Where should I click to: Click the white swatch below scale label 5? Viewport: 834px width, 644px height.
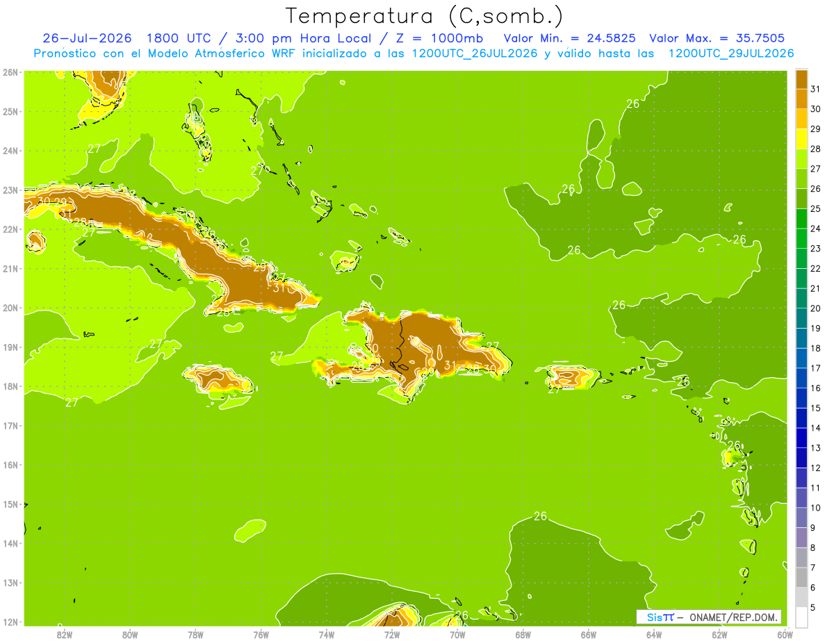801,616
